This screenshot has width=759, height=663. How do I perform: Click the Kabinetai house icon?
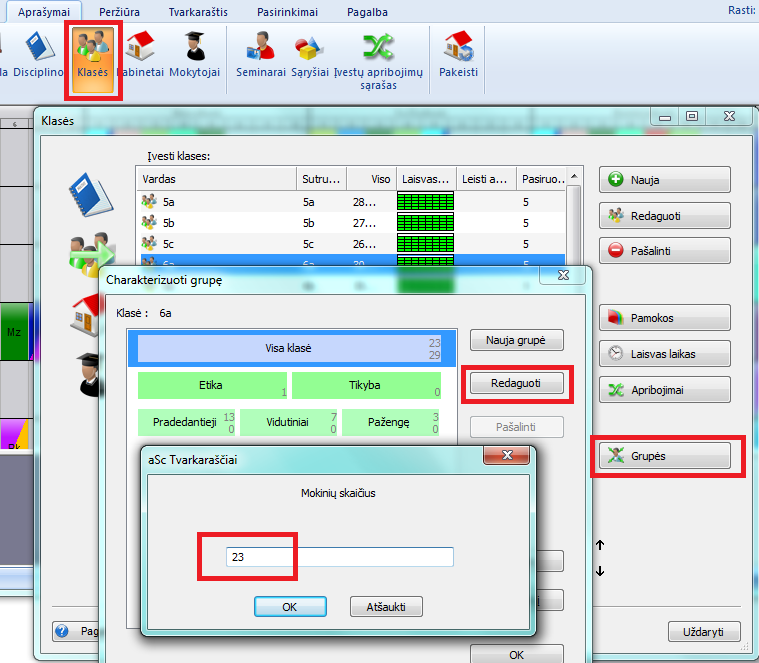point(140,58)
